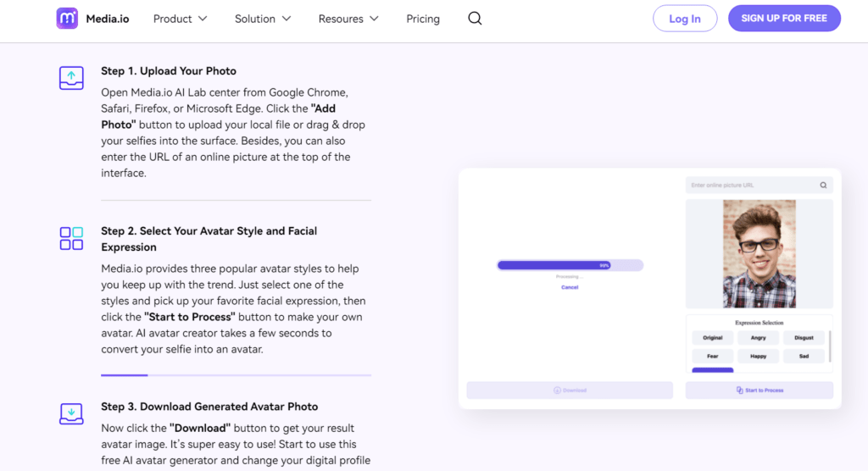Click the Step 3 download icon
This screenshot has height=471, width=868.
click(71, 413)
